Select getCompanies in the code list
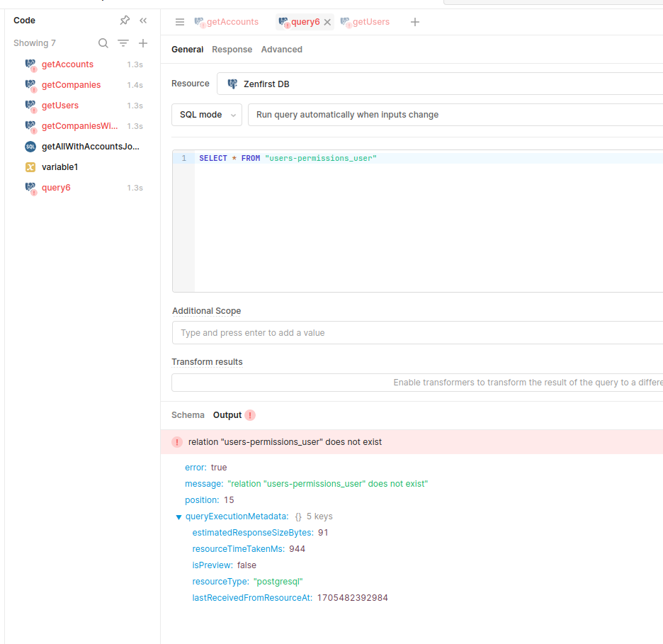663x644 pixels. (71, 85)
